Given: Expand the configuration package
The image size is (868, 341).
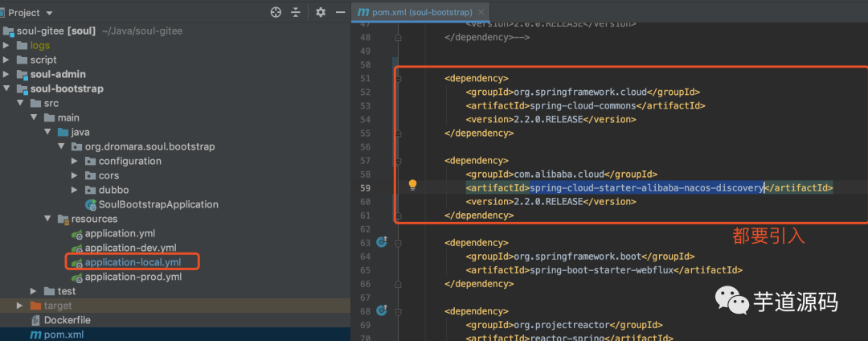Looking at the screenshot, I should (x=75, y=161).
